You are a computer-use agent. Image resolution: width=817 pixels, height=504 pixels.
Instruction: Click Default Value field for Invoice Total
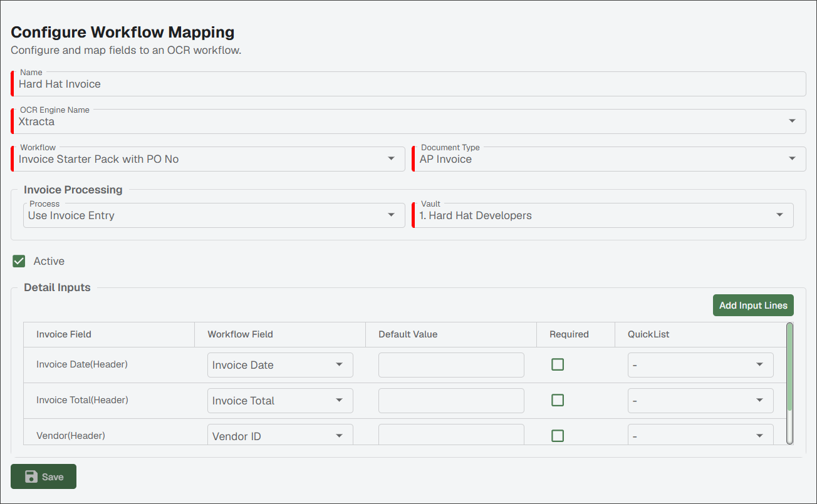click(x=451, y=401)
